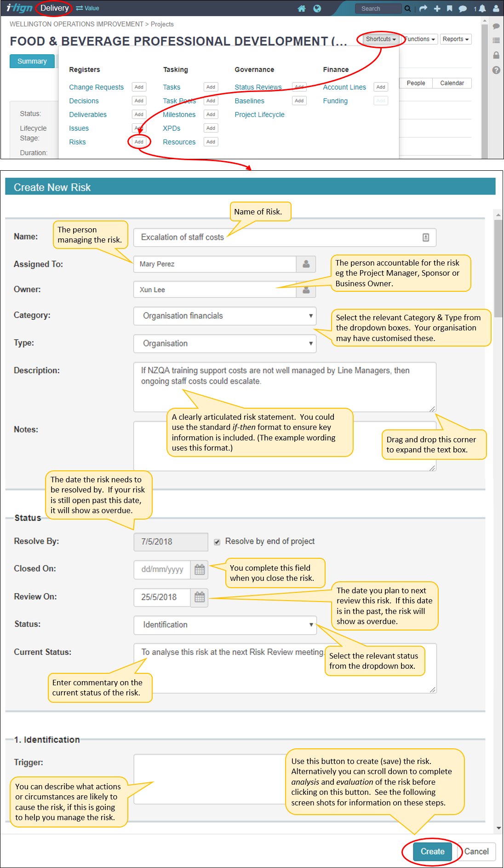Open the Milestones link
The width and height of the screenshot is (504, 868).
click(179, 115)
